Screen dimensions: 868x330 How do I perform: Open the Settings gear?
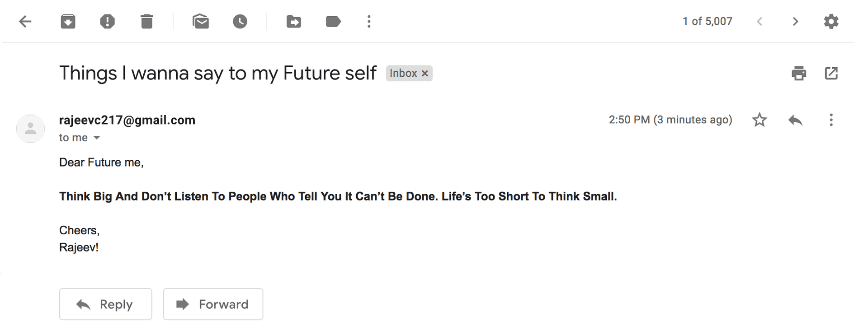pos(831,21)
